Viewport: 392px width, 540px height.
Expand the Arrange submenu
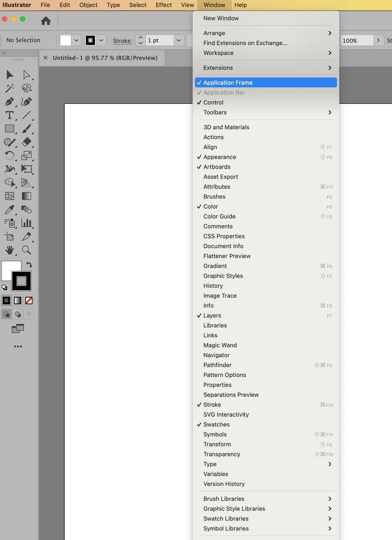pos(266,33)
